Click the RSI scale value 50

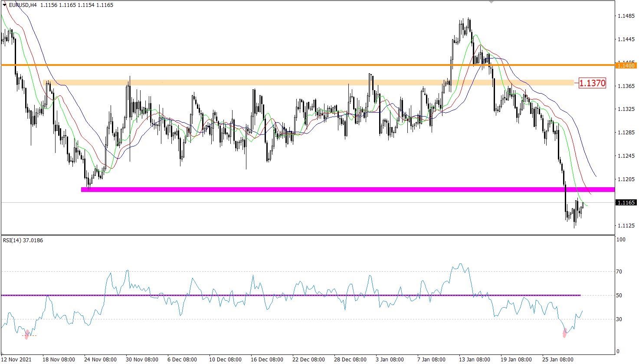click(x=619, y=296)
